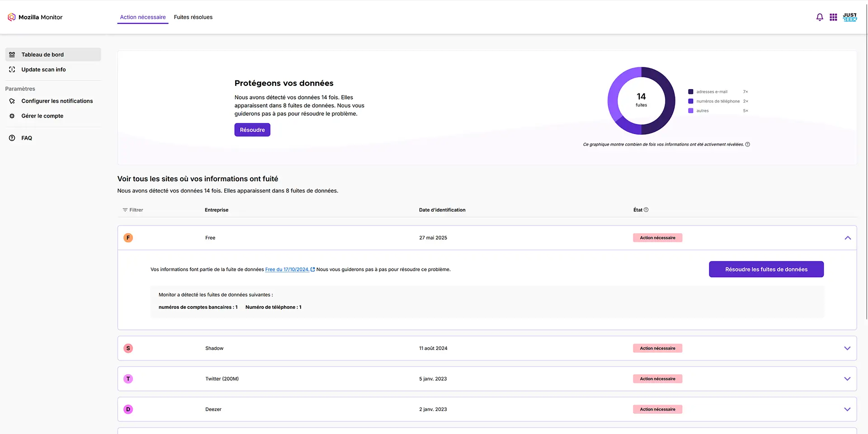
Task: Click the info icon next to État
Action: pyautogui.click(x=646, y=210)
